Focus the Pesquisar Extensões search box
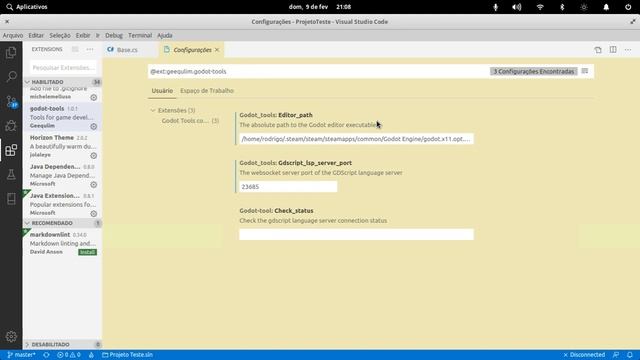The image size is (640, 360). point(63,68)
